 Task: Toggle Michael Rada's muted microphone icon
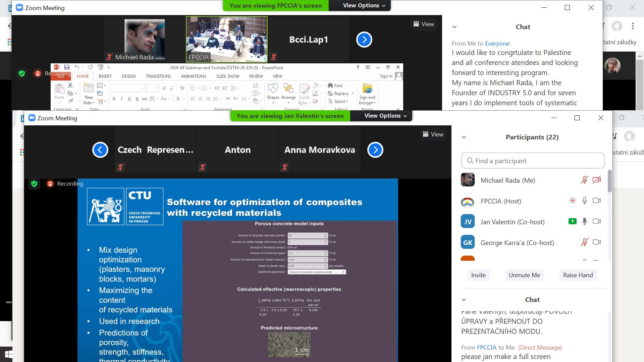click(x=585, y=180)
